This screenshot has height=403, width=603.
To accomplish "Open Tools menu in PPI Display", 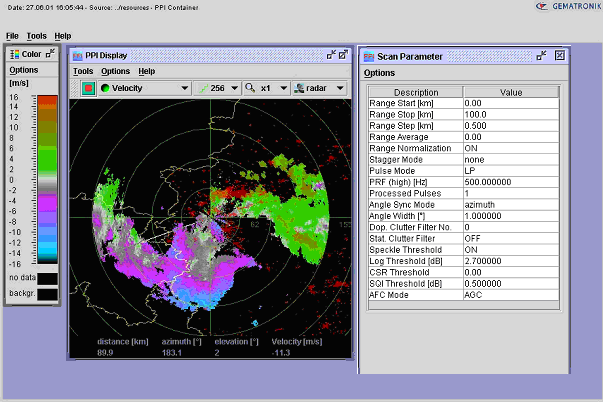I will click(x=83, y=71).
